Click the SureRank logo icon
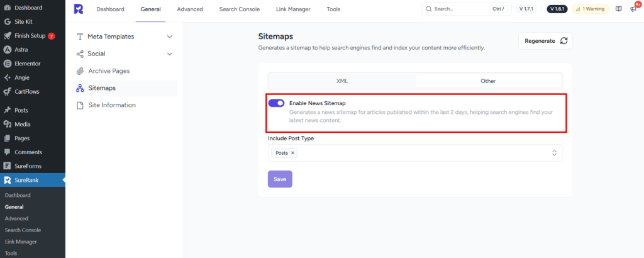Image resolution: width=644 pixels, height=258 pixels. (x=78, y=9)
